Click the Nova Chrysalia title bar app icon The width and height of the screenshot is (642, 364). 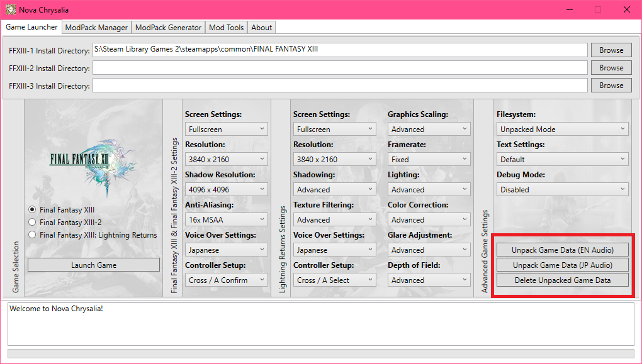click(11, 9)
